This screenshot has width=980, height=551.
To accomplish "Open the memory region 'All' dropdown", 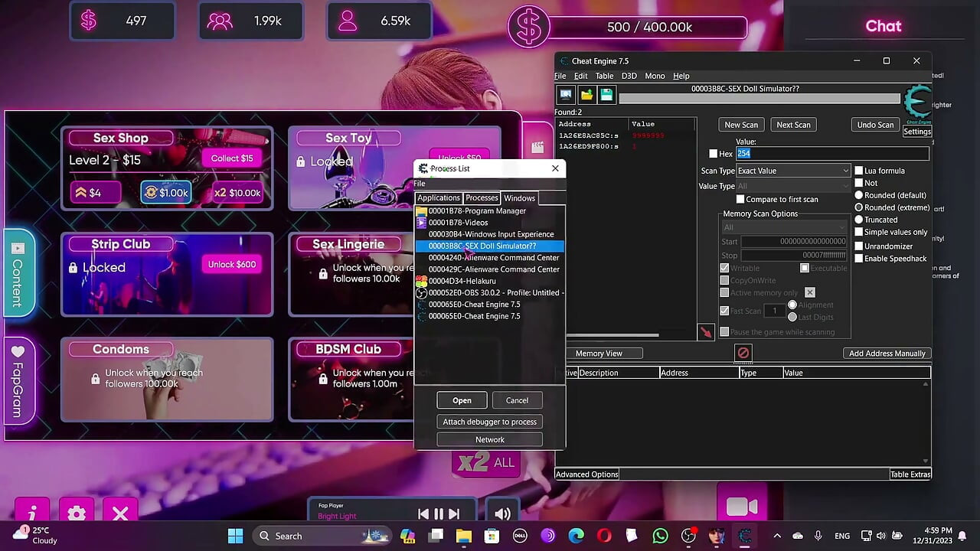I will (x=784, y=227).
